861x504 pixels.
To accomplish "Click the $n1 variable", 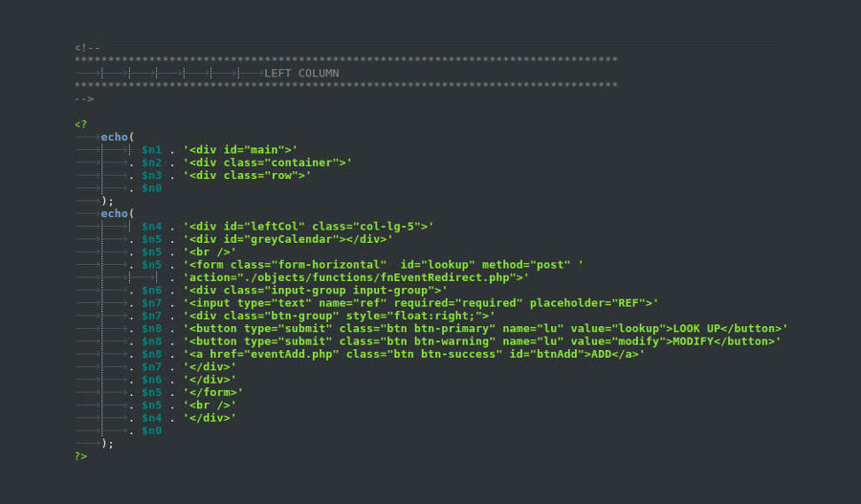I will (x=151, y=150).
